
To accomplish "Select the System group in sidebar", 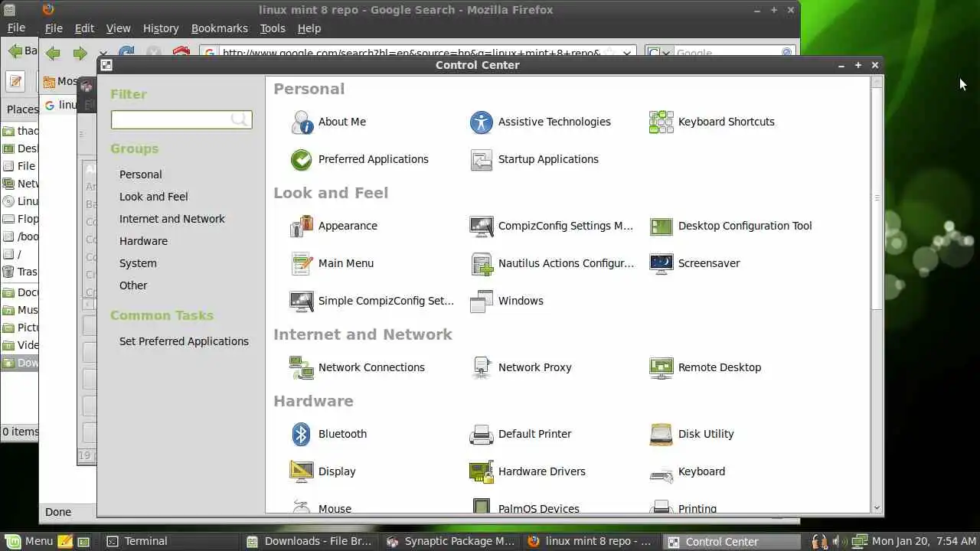I will click(x=138, y=263).
